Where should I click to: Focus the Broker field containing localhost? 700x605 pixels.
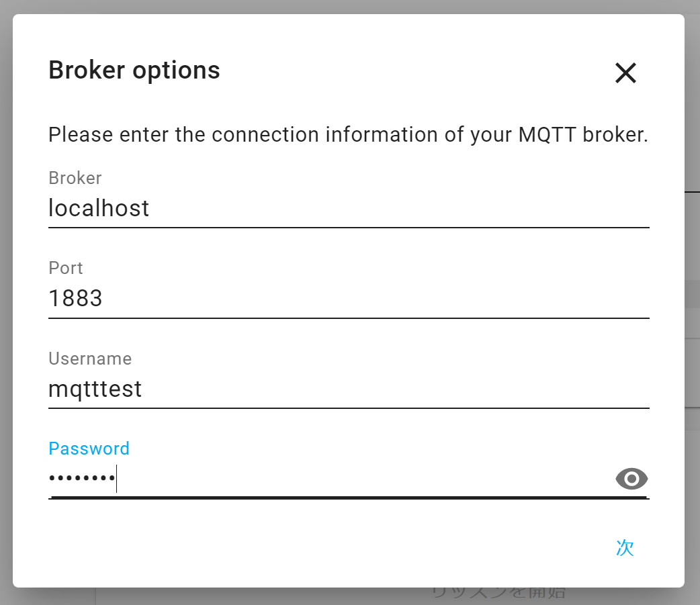349,199
